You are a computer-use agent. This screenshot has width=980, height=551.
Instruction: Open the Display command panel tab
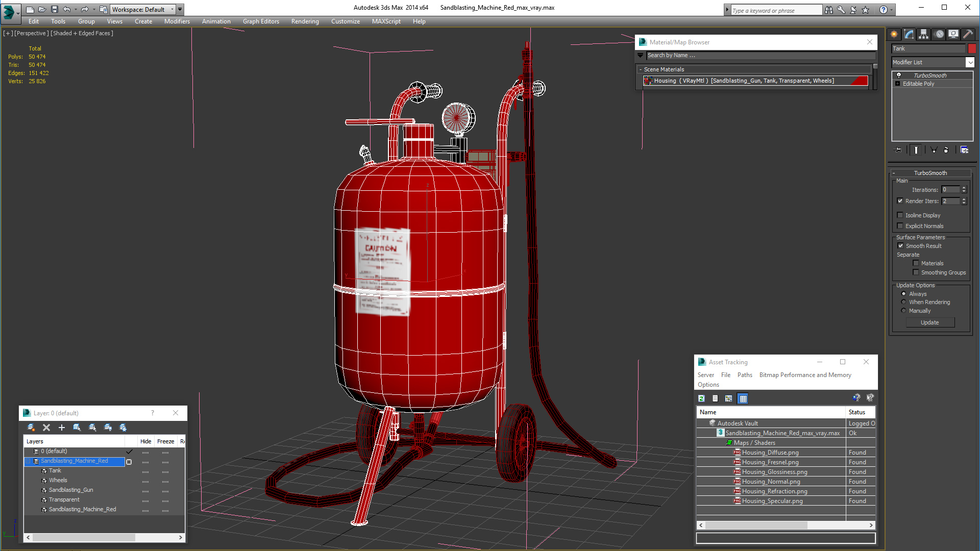click(x=953, y=34)
